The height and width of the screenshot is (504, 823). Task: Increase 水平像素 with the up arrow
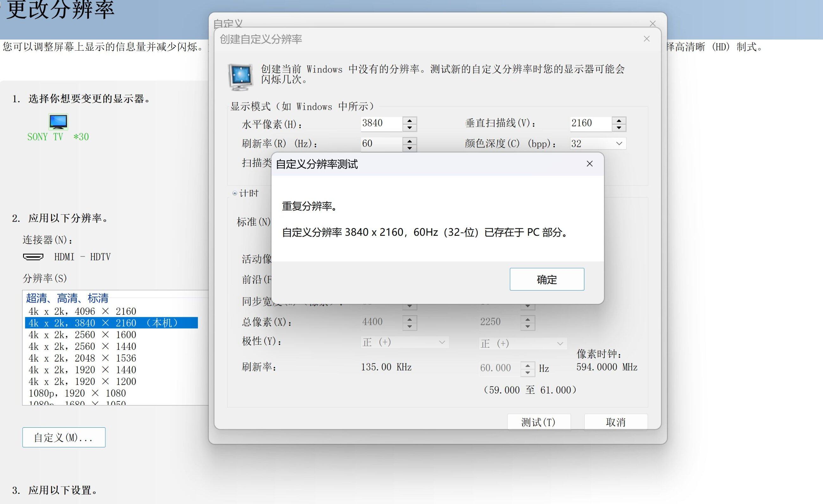point(410,120)
